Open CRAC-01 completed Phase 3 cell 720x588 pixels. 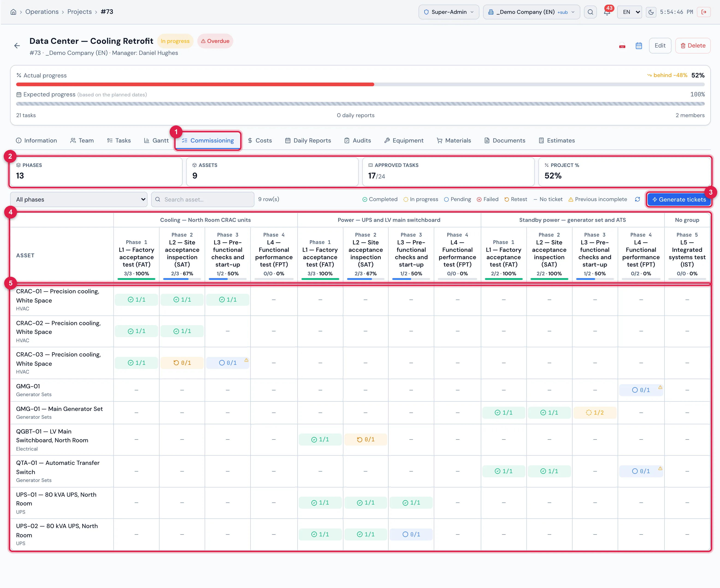coord(227,300)
